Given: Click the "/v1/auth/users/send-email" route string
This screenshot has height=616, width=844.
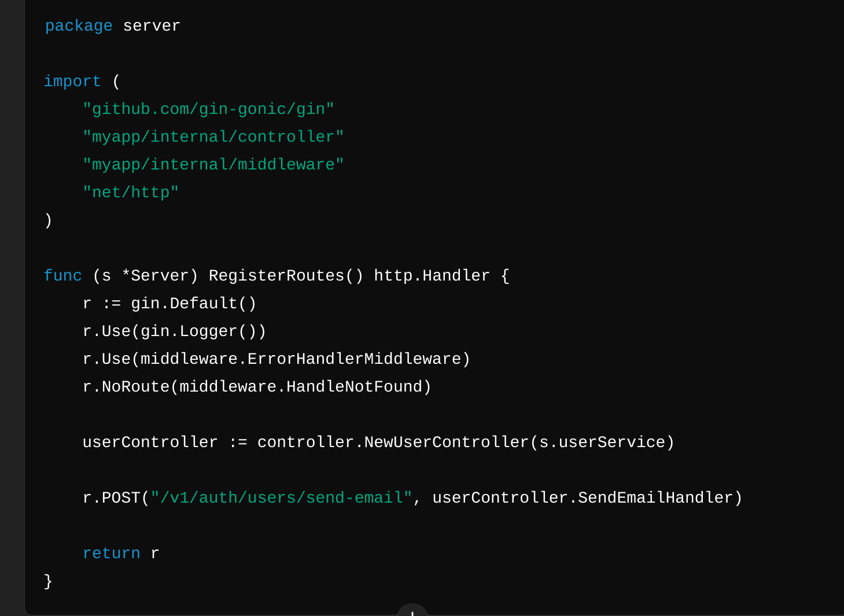Looking at the screenshot, I should click(x=281, y=498).
